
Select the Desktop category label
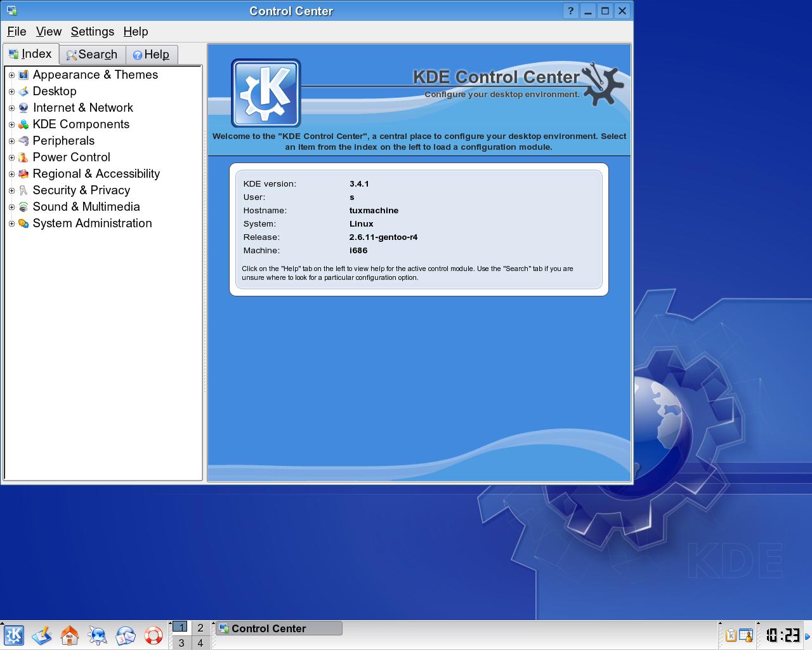(55, 91)
